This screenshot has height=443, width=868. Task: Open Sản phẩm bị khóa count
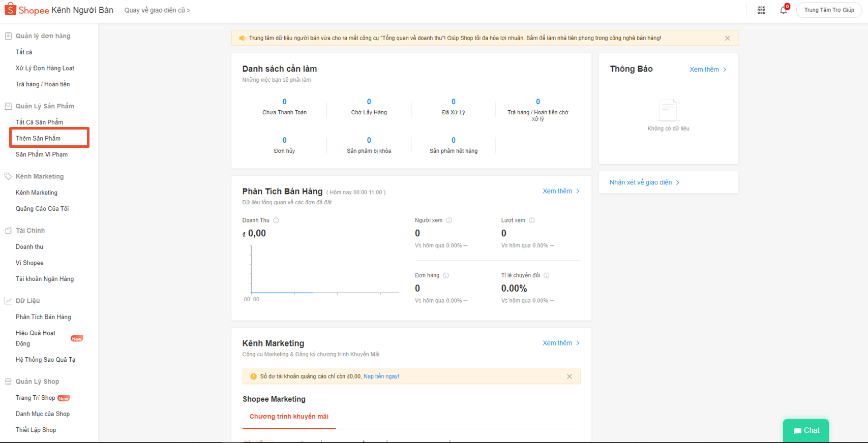(x=369, y=140)
